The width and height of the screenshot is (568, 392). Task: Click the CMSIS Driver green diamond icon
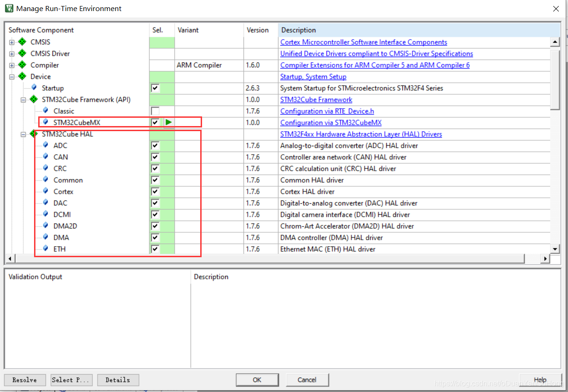click(22, 53)
